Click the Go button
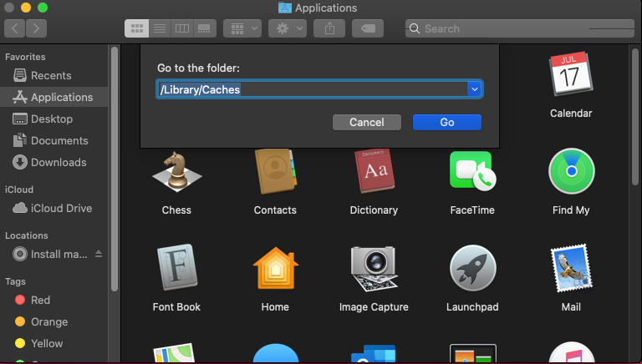This screenshot has height=364, width=642. pos(447,122)
